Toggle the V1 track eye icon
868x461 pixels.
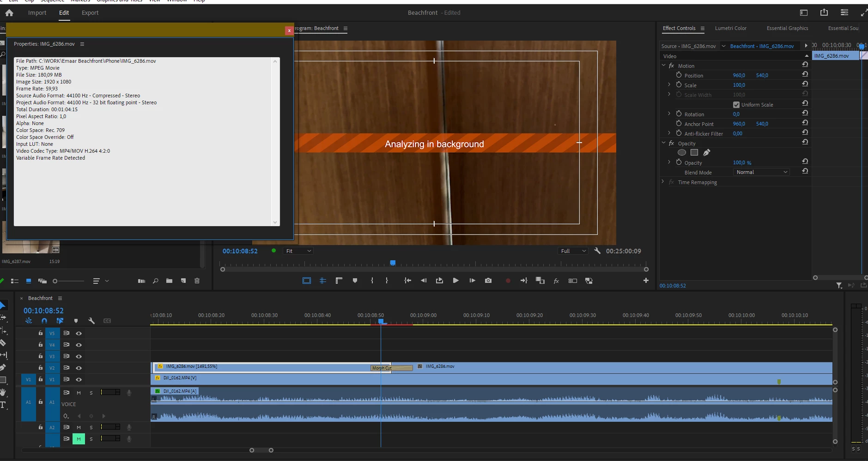coord(79,379)
